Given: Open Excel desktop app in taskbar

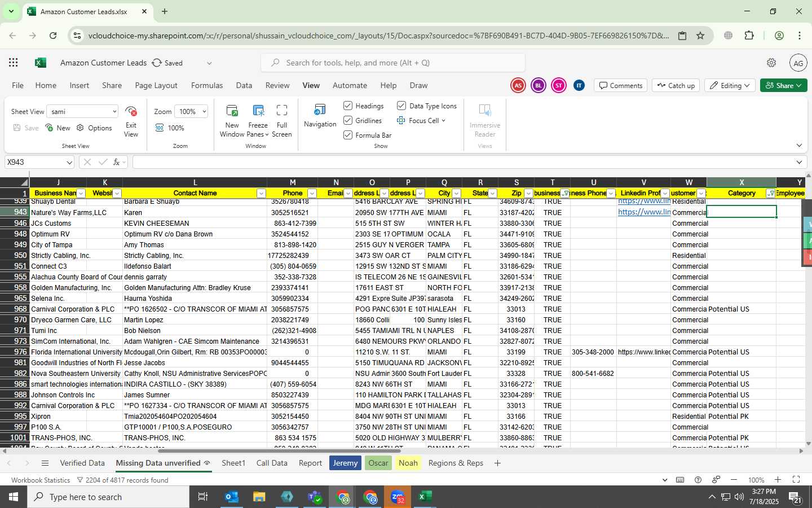Looking at the screenshot, I should 425,497.
